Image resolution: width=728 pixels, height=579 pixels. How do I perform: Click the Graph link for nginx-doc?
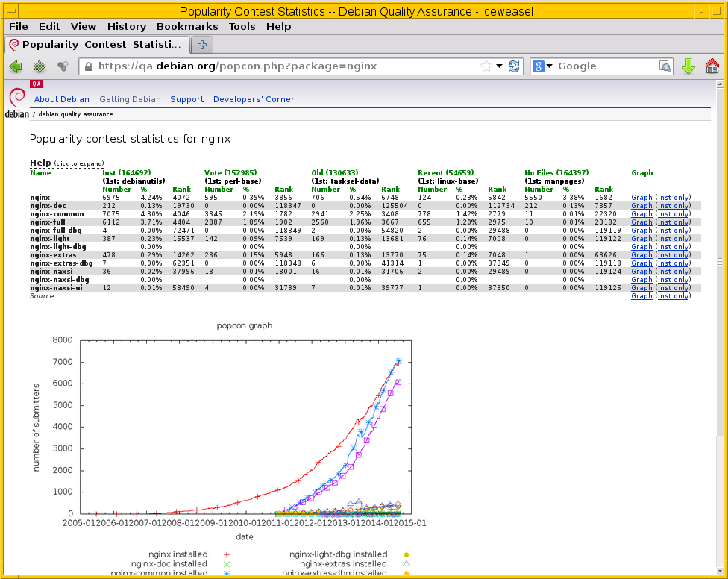click(641, 206)
